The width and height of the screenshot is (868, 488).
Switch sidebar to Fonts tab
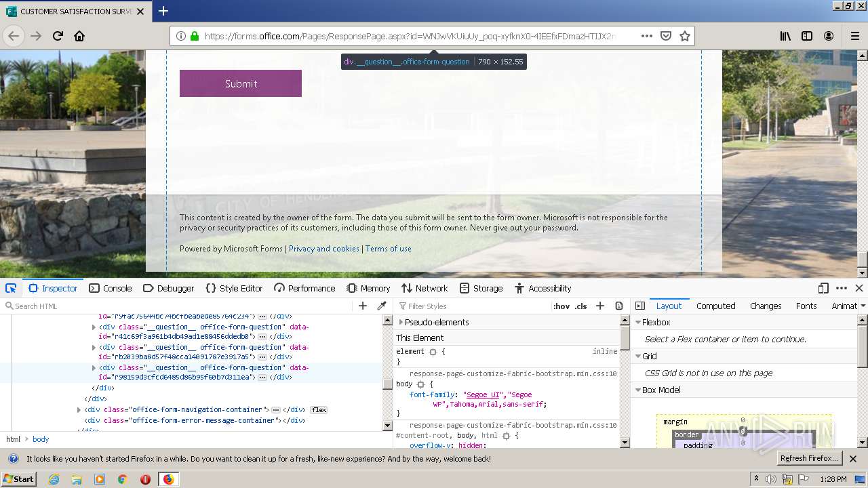coord(806,306)
